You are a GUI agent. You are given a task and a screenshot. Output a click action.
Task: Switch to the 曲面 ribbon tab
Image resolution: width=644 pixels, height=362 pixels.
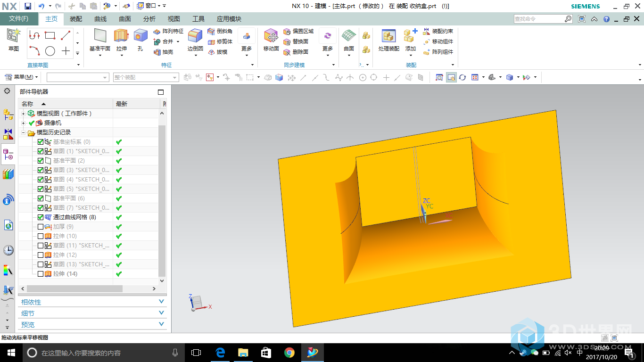[125, 19]
